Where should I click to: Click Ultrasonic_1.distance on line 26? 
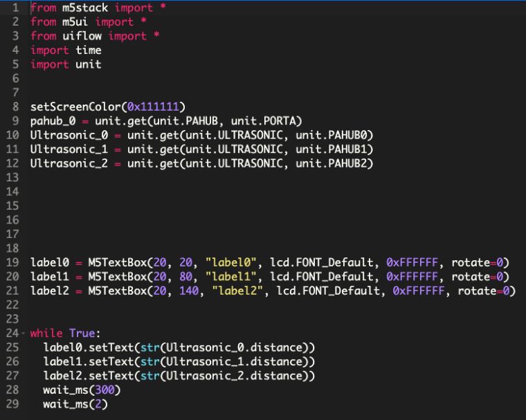pyautogui.click(x=234, y=362)
